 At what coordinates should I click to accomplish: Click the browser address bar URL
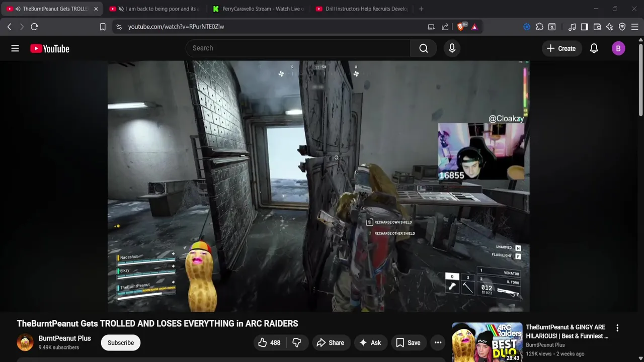click(x=176, y=27)
